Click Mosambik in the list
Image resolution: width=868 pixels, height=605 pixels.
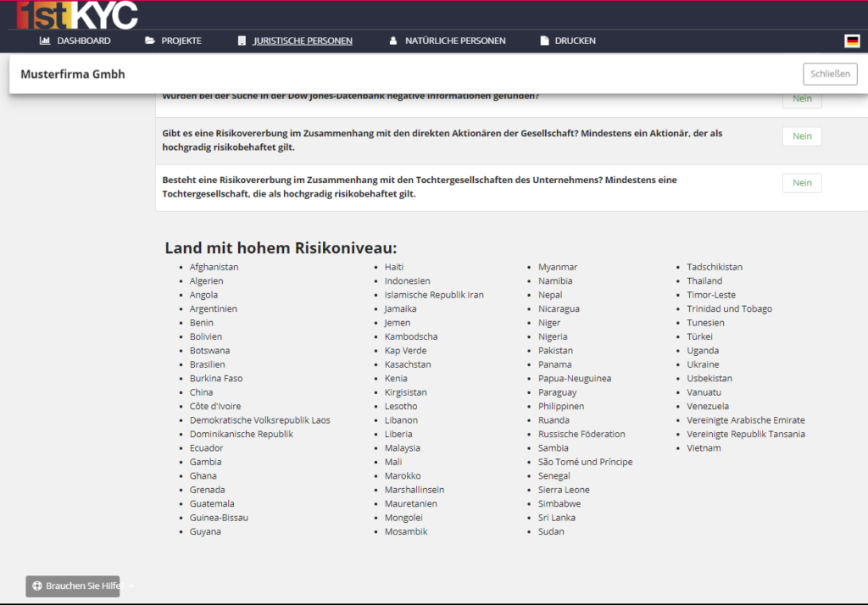coord(406,531)
